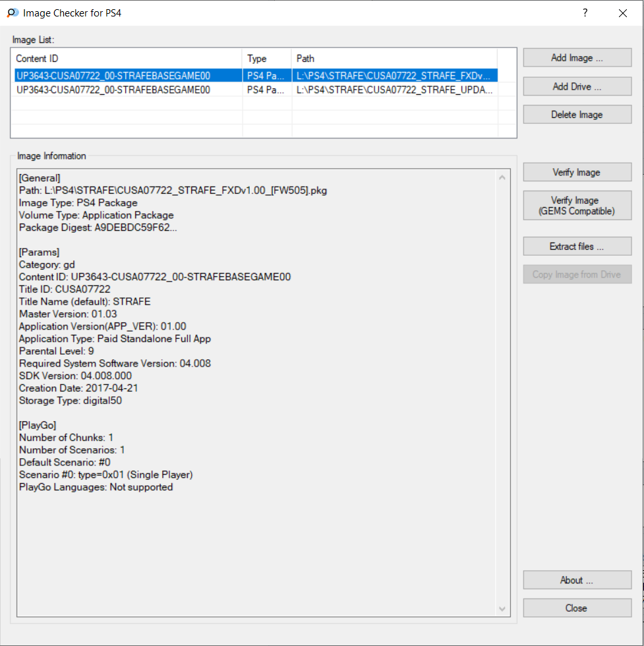Click the PlayGo Languages: Not supported line
Screen dimensions: 644x646
tap(96, 487)
